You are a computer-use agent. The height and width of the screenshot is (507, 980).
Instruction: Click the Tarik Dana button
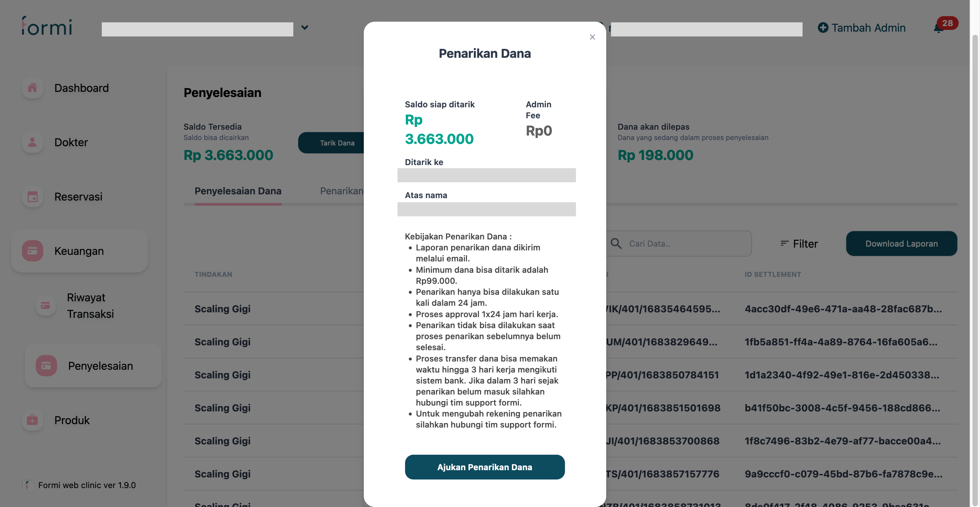tap(336, 143)
